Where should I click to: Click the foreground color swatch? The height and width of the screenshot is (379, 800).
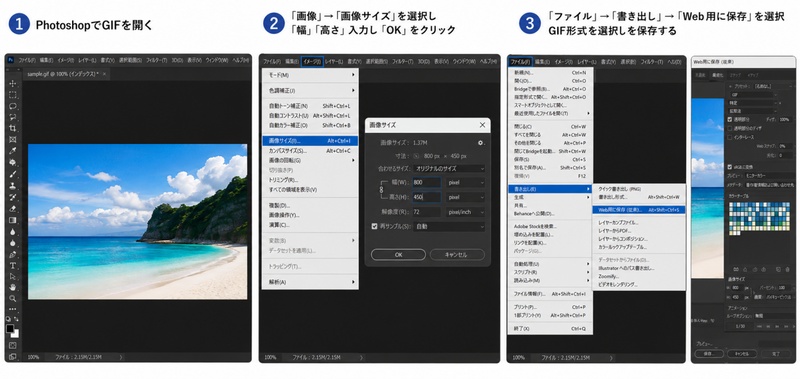click(10, 329)
